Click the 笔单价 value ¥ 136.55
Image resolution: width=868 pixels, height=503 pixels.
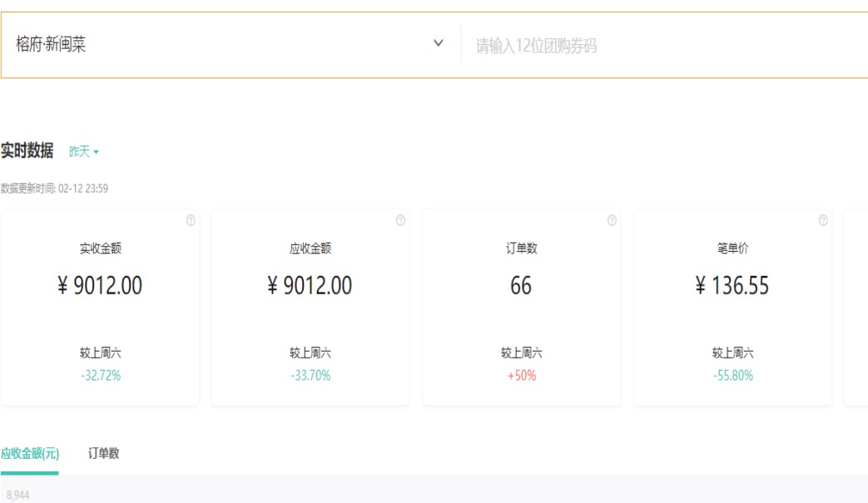tap(732, 286)
